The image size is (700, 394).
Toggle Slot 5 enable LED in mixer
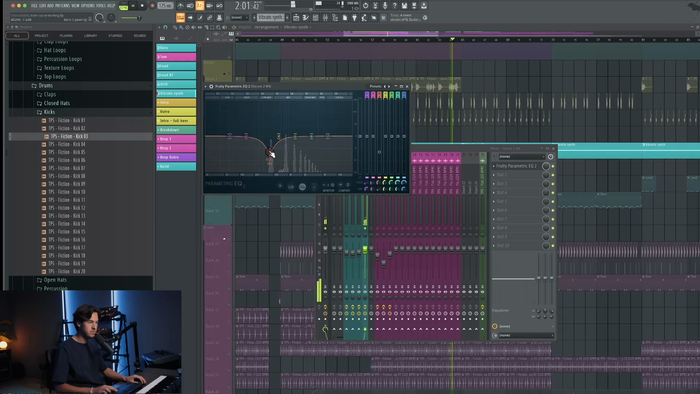click(553, 202)
